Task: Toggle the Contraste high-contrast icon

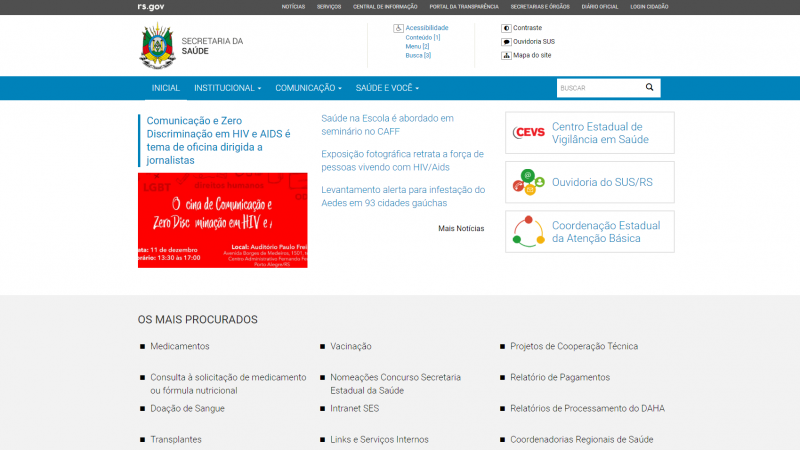Action: pos(506,28)
